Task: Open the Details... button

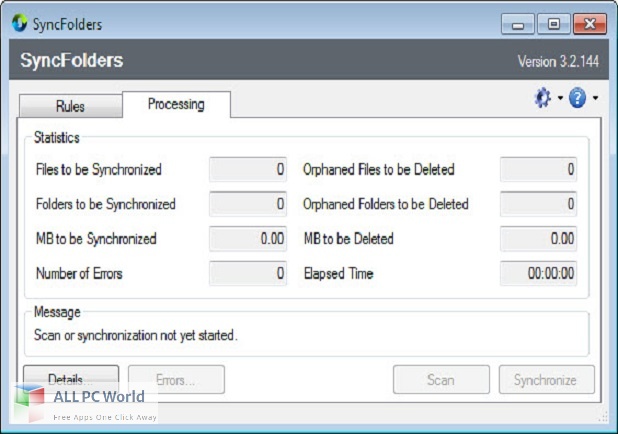Action: [x=71, y=379]
